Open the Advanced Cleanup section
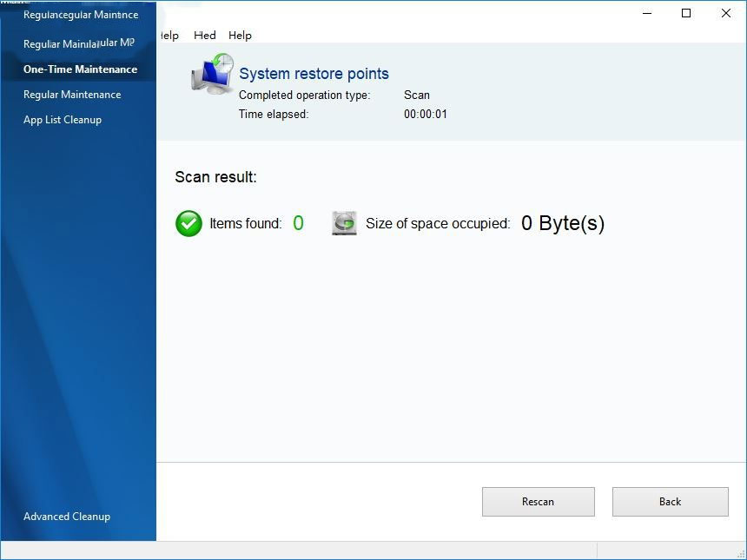The image size is (747, 560). pyautogui.click(x=67, y=517)
